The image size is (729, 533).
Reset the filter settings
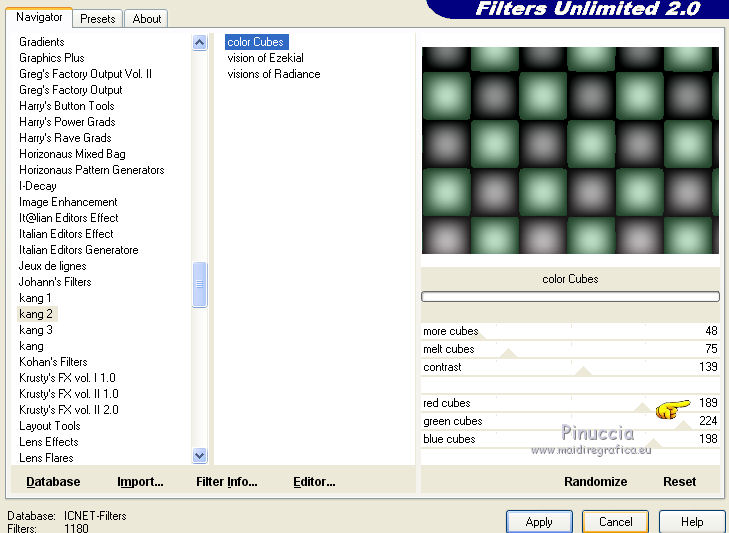(x=679, y=482)
